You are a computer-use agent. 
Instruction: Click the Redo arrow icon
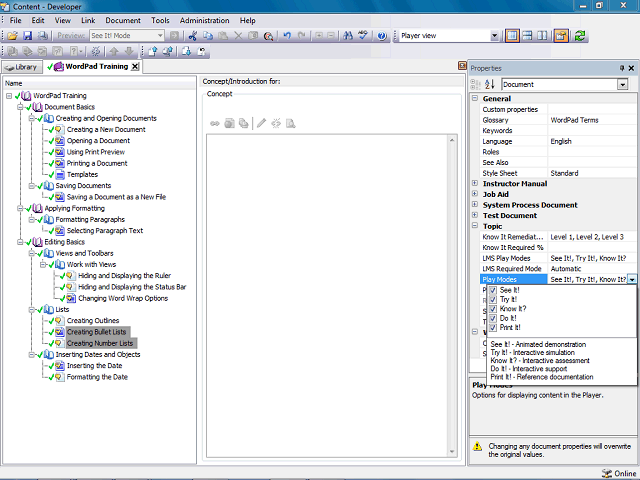pos(302,36)
